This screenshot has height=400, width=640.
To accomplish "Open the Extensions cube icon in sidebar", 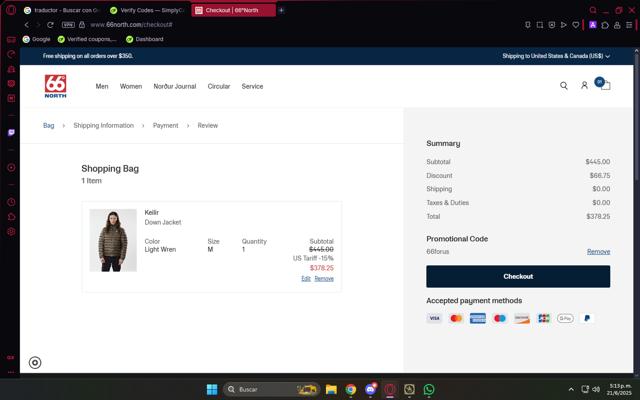I will pyautogui.click(x=11, y=217).
